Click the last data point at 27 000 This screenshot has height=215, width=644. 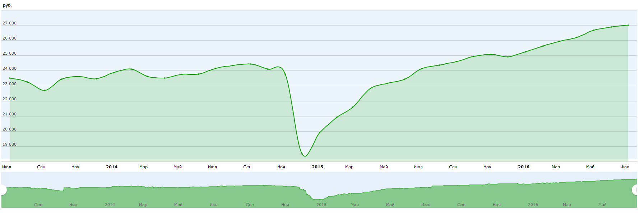pyautogui.click(x=628, y=25)
